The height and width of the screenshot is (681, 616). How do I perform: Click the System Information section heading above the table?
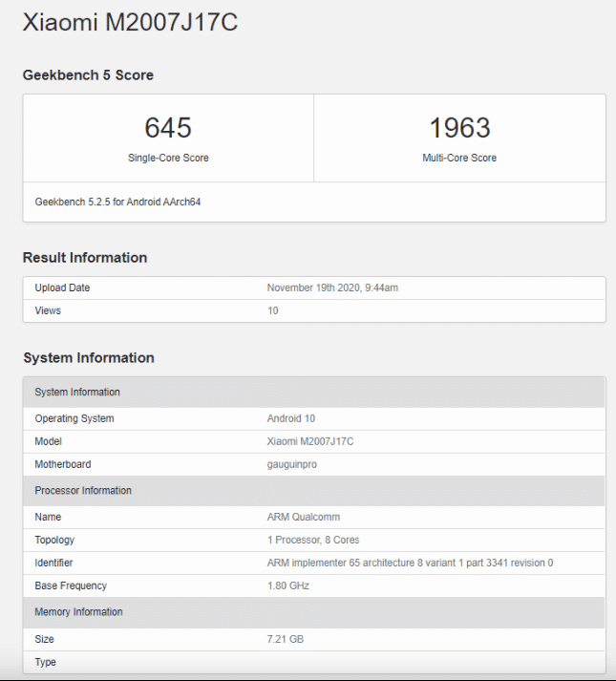tap(89, 357)
